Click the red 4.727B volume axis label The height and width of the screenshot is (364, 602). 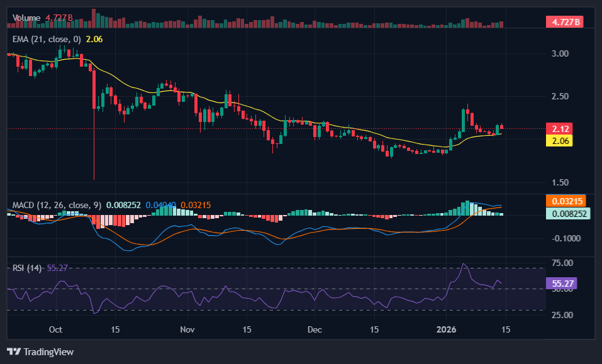(x=564, y=22)
